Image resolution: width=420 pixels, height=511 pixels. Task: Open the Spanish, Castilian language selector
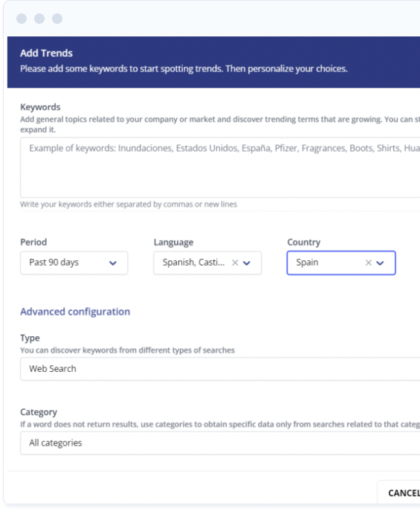(207, 263)
